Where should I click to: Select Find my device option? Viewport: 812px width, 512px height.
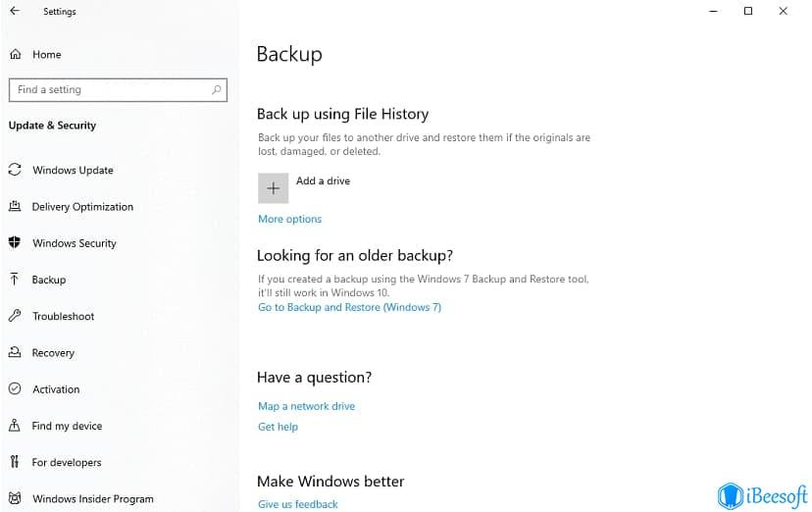pyautogui.click(x=67, y=426)
